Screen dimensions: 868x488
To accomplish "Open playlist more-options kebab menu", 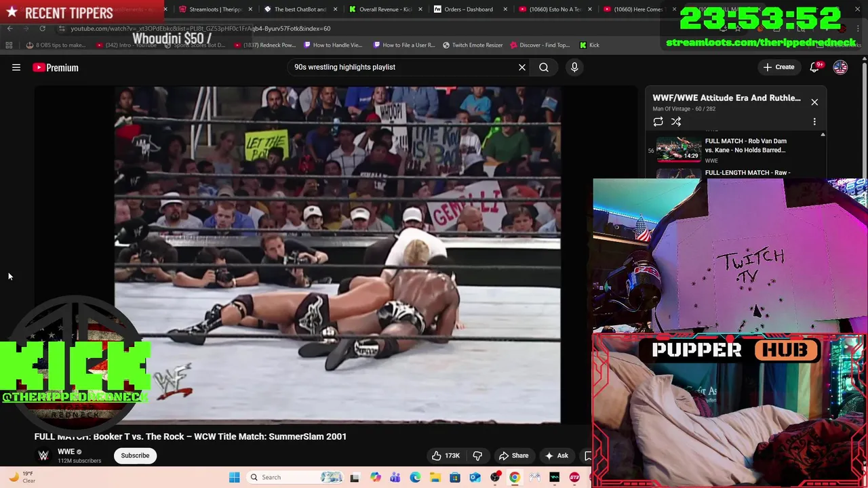I will 814,122.
